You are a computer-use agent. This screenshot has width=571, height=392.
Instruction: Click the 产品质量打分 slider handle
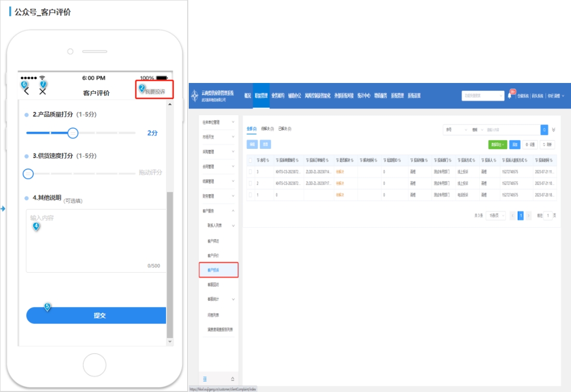click(73, 133)
